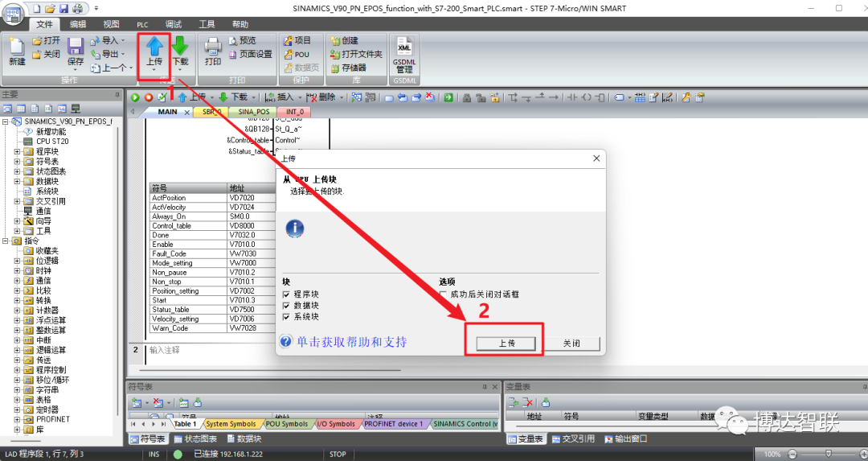868x461 pixels.
Task: Click the 打开 open folder icon
Action: pyautogui.click(x=37, y=41)
